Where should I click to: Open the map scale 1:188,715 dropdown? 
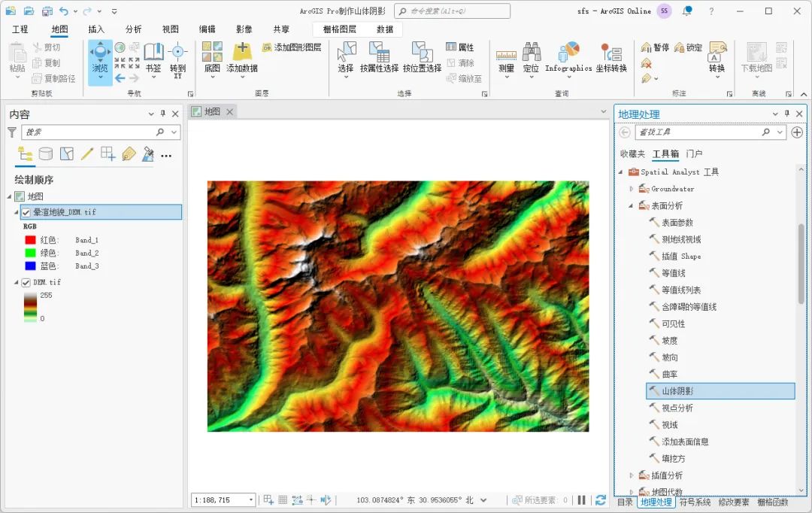click(x=251, y=500)
